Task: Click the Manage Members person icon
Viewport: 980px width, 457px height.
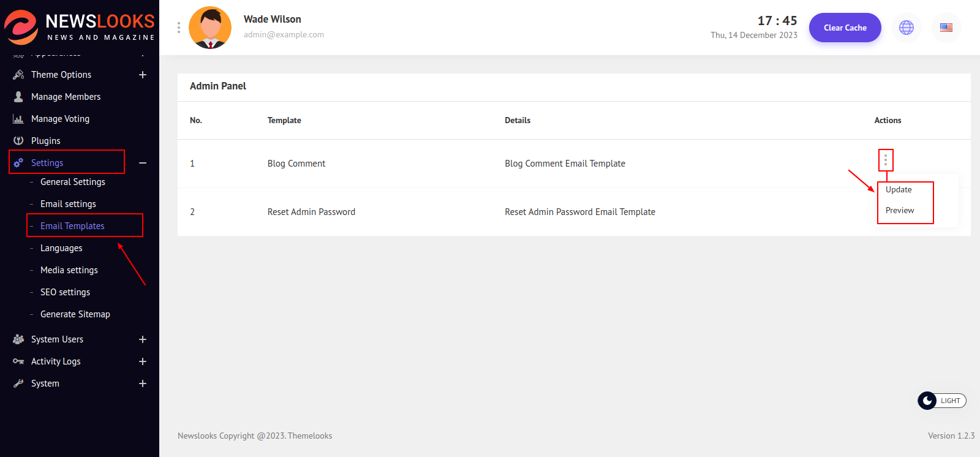Action: coord(18,97)
